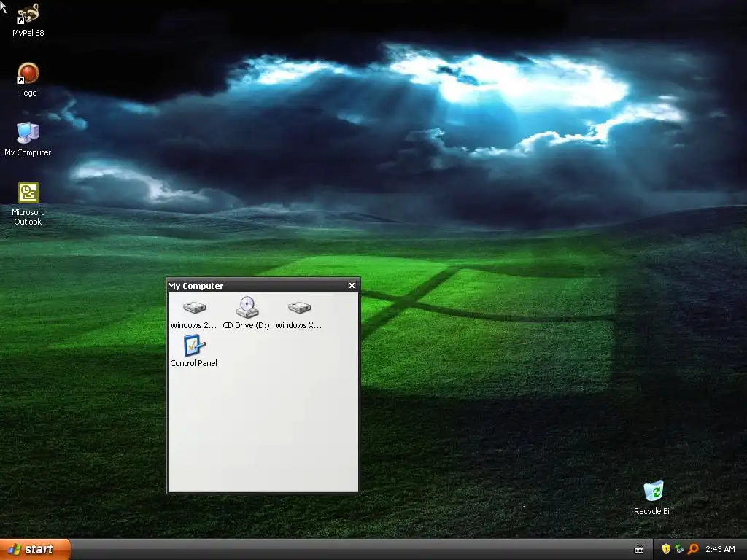This screenshot has width=747, height=560.
Task: Click the 2:43 AM clock
Action: (720, 549)
